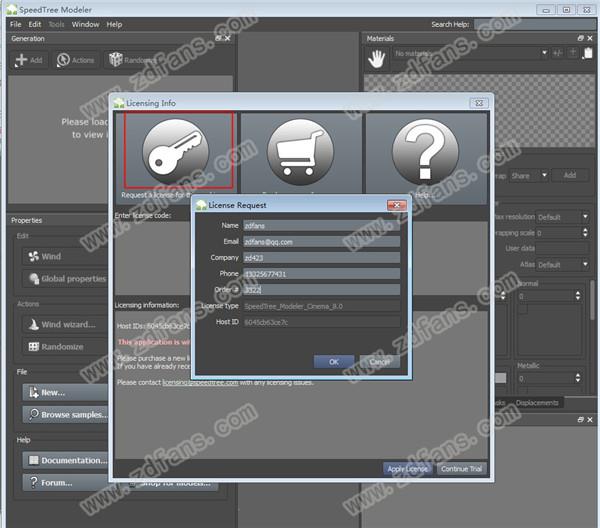Click the Phone input field

pos(321,274)
